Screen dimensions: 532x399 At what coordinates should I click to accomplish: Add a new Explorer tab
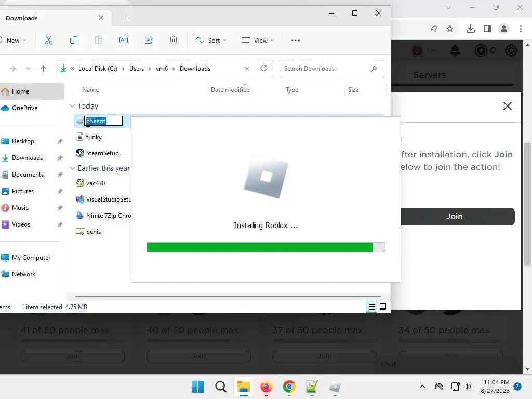pos(125,18)
